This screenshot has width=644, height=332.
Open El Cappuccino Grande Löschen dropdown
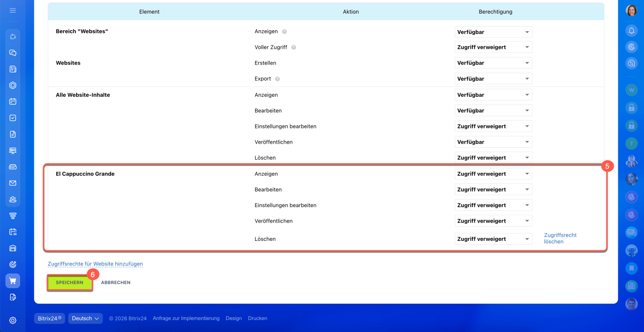point(493,239)
